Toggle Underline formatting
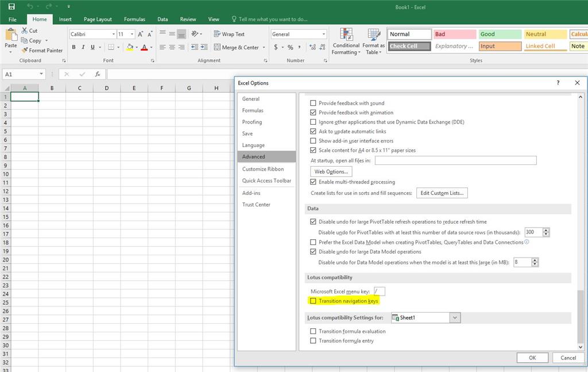 (92, 47)
